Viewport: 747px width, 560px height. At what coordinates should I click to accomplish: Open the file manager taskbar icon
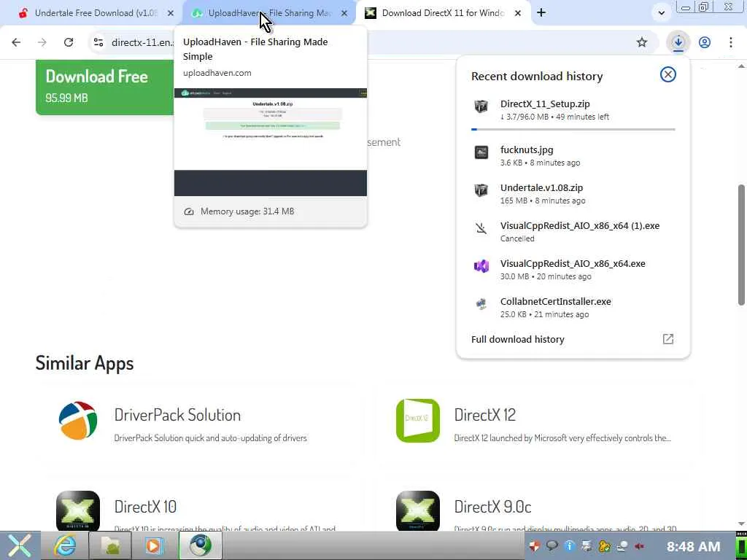(x=110, y=545)
